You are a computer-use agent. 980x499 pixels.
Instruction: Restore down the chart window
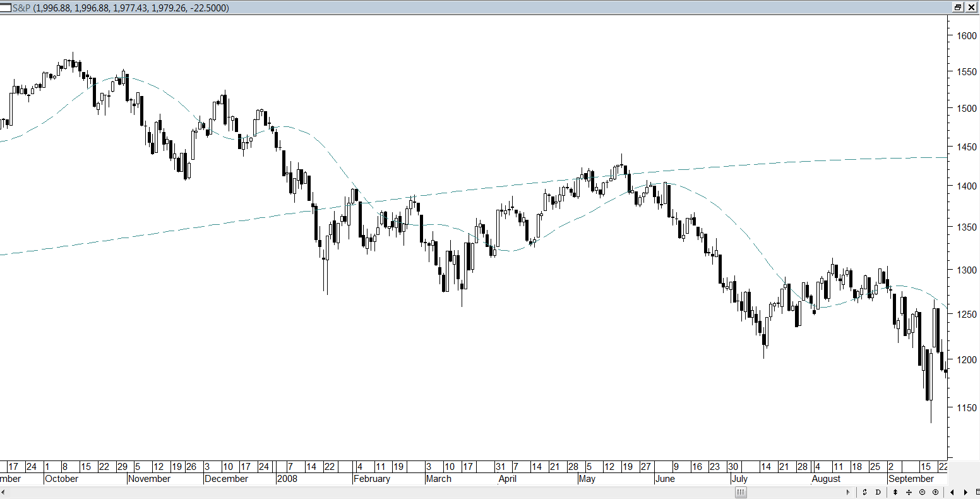[x=958, y=8]
